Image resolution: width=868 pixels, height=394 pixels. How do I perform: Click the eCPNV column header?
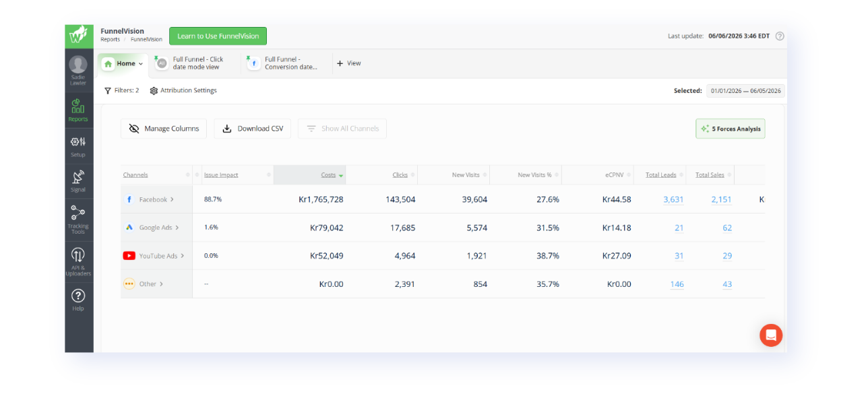[616, 175]
